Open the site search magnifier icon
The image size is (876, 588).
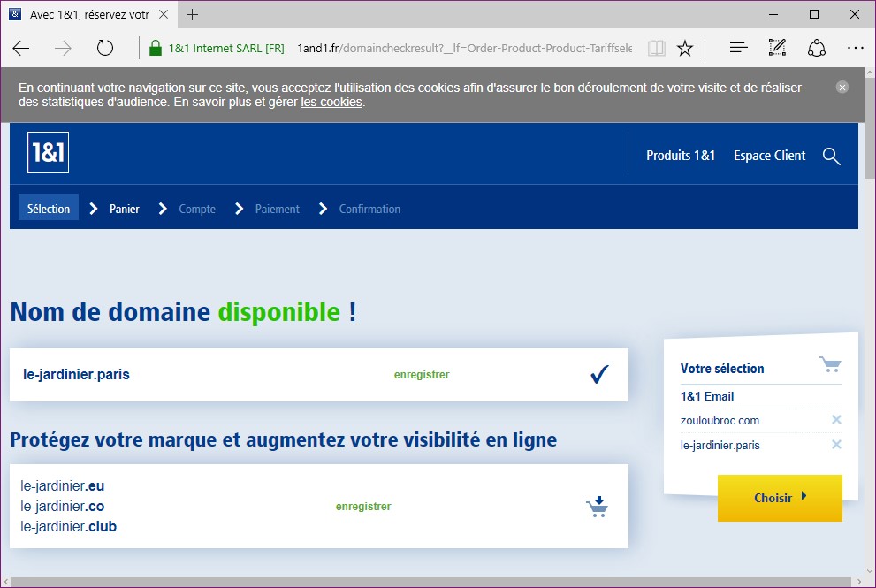[831, 156]
